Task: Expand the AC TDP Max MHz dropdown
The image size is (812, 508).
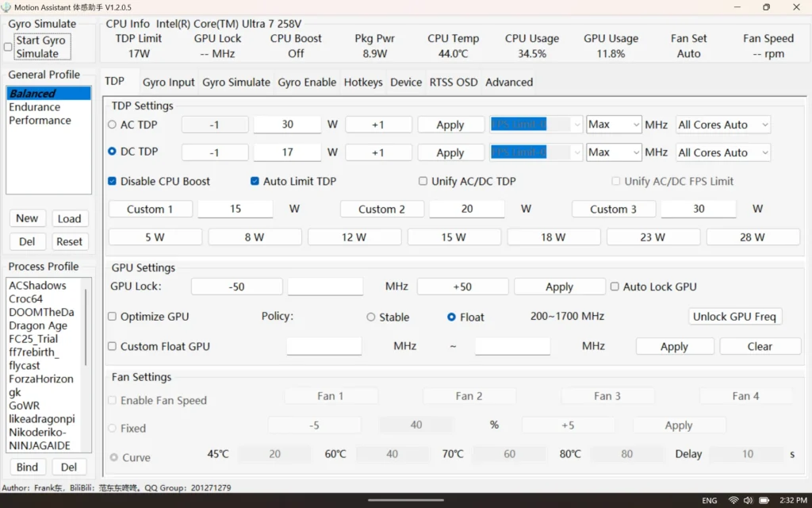Action: (614, 125)
